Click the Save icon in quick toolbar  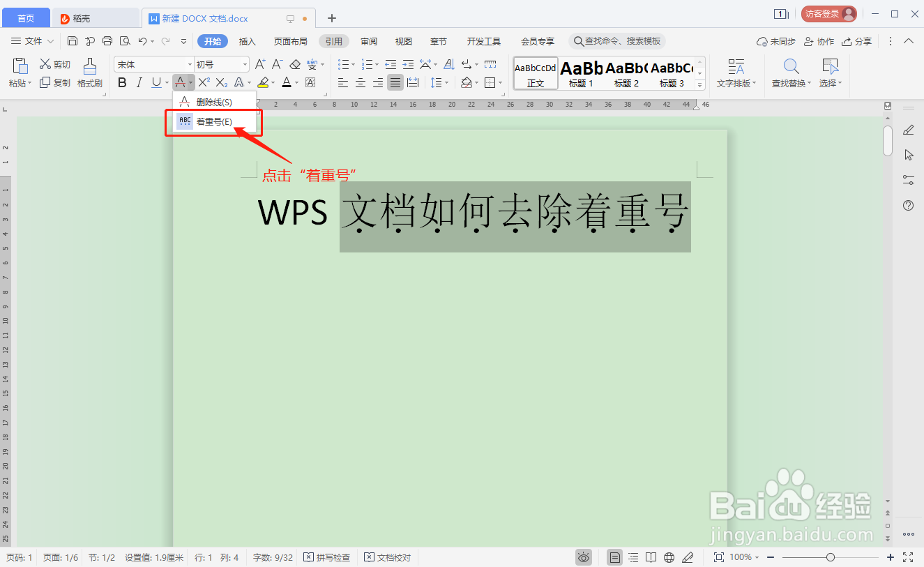73,41
